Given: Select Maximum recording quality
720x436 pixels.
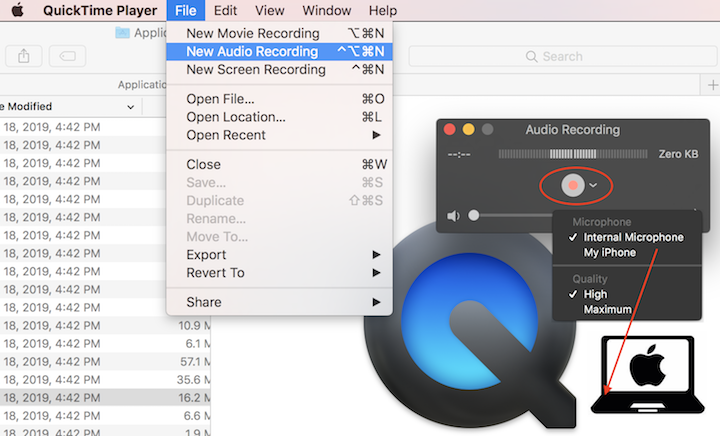Looking at the screenshot, I should click(x=627, y=309).
